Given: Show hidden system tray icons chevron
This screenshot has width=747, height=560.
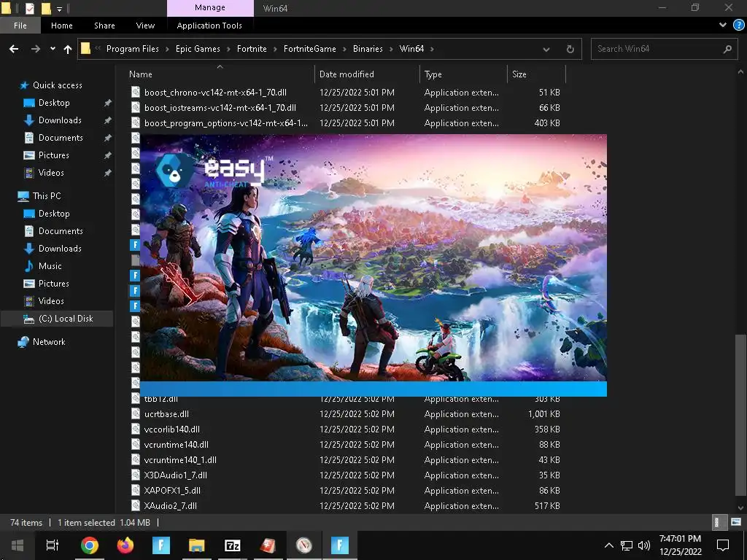Looking at the screenshot, I should coord(609,545).
